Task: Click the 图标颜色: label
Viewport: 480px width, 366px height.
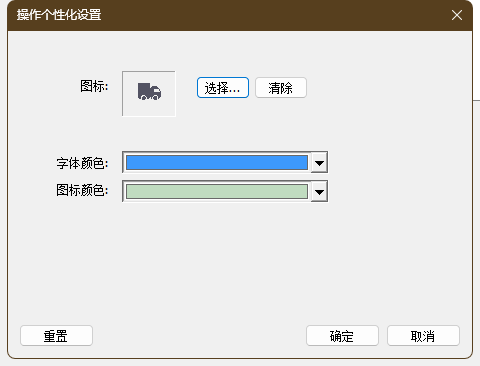Action: click(82, 190)
